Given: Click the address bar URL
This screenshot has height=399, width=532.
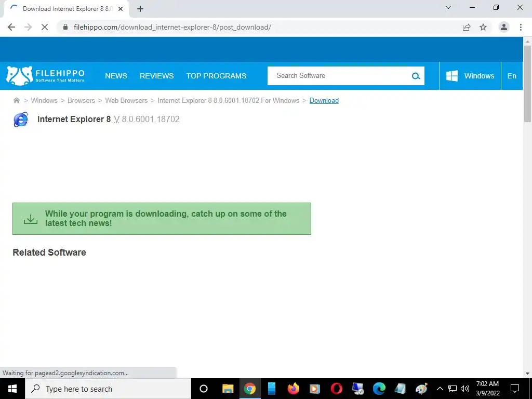Looking at the screenshot, I should [172, 27].
